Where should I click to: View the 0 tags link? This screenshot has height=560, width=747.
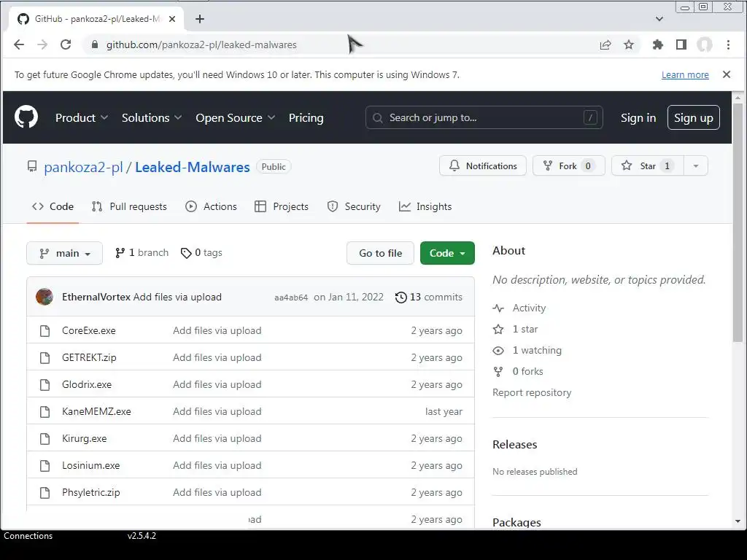click(x=201, y=253)
